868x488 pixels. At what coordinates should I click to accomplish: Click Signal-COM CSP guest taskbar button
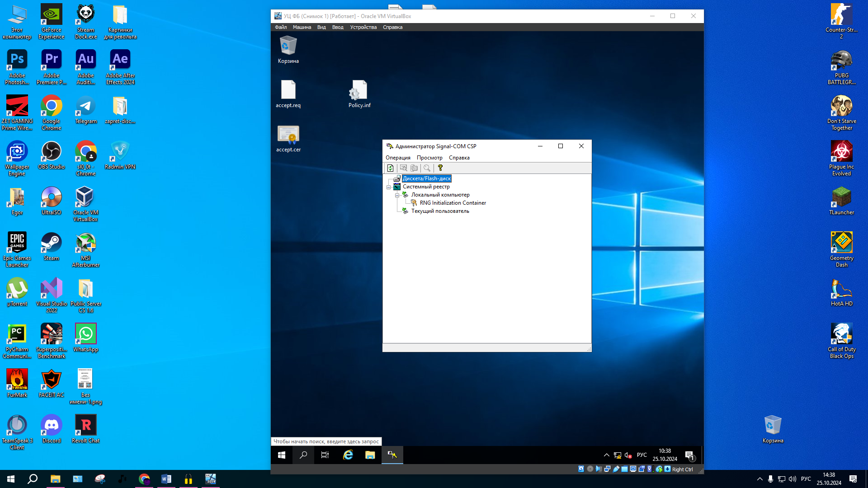392,455
